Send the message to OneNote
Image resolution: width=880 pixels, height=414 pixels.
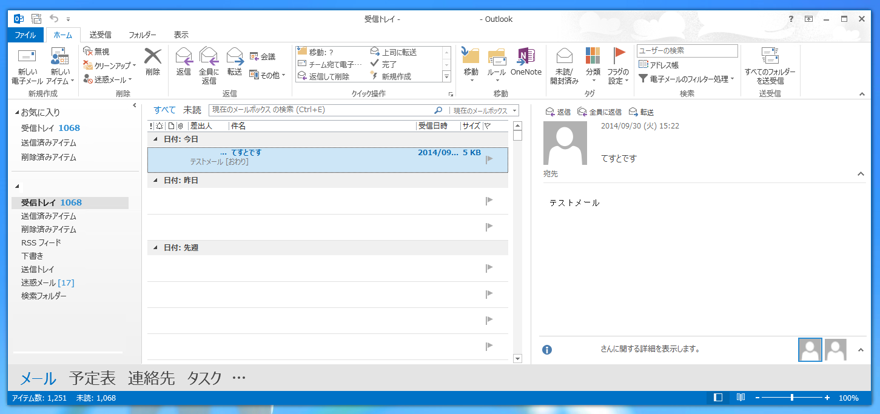tap(526, 62)
